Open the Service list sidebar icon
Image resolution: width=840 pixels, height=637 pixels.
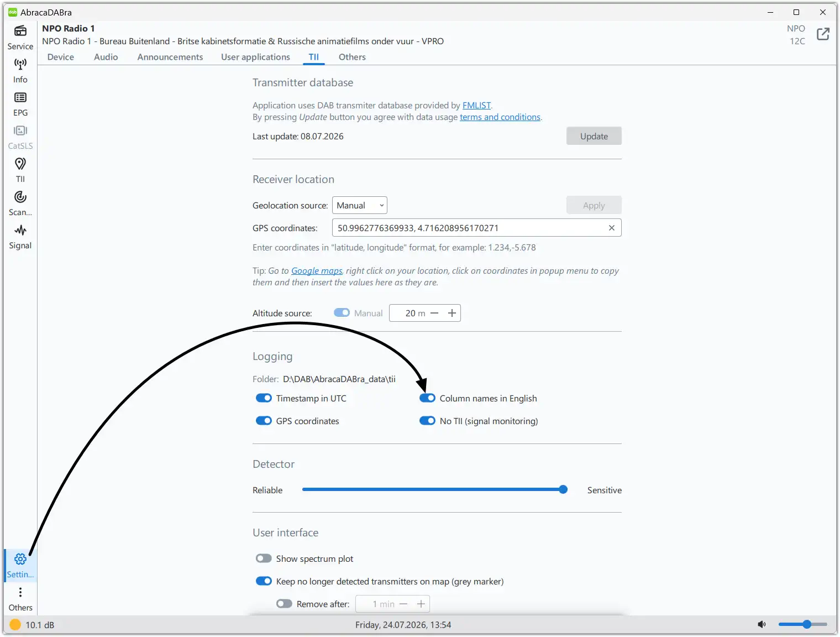click(20, 37)
